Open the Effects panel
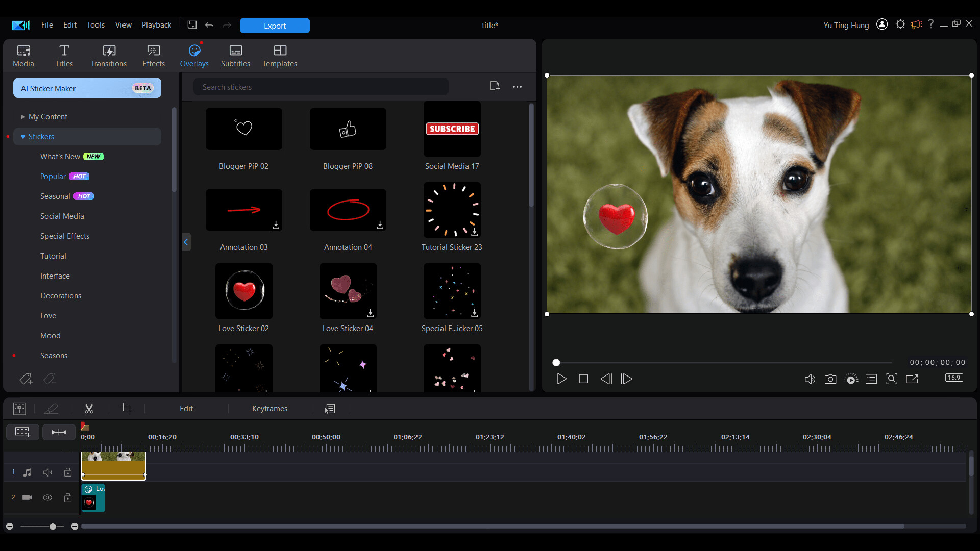Screen dimensions: 980x551 [x=153, y=55]
